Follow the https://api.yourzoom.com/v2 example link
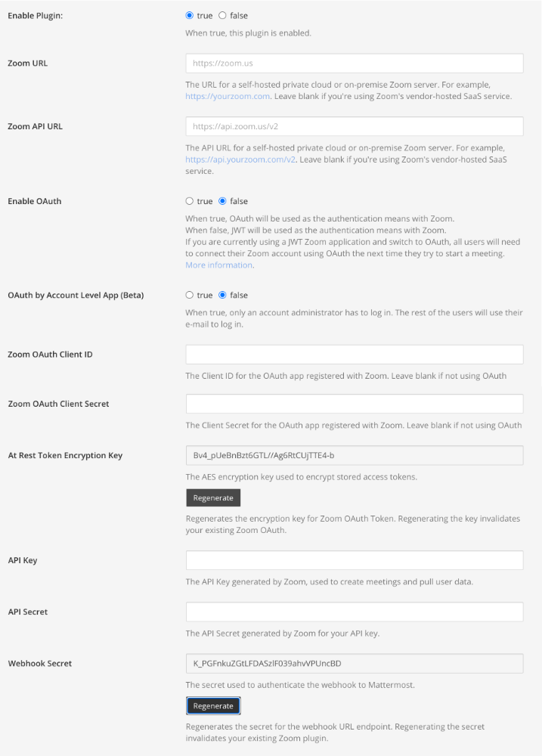 click(239, 160)
